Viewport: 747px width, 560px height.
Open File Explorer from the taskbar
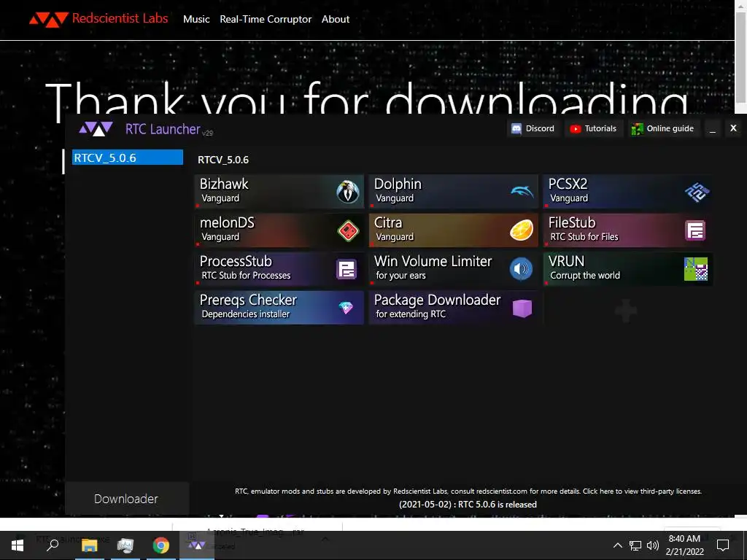click(89, 545)
